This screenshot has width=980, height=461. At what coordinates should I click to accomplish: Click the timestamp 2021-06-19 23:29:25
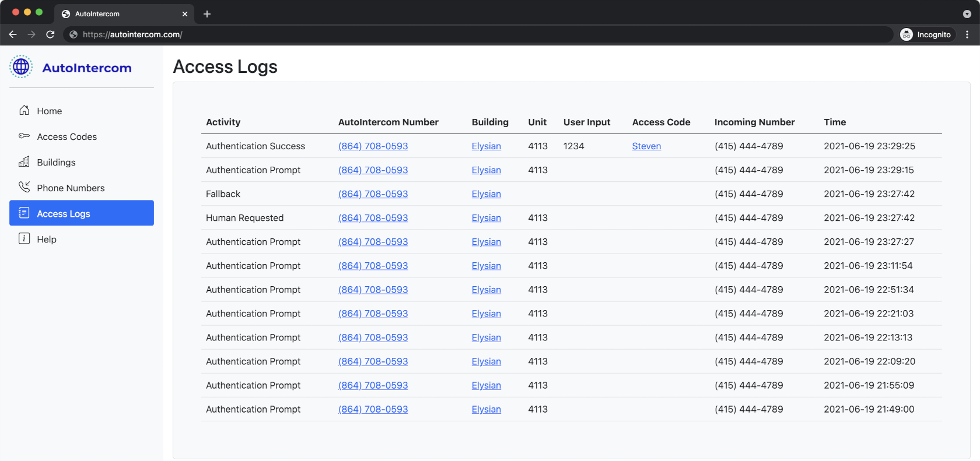[x=870, y=146]
